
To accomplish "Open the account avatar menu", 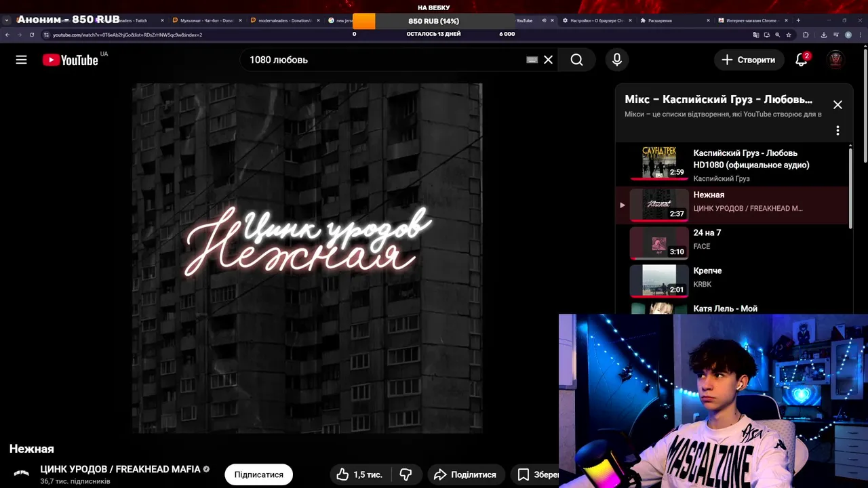I will 836,60.
